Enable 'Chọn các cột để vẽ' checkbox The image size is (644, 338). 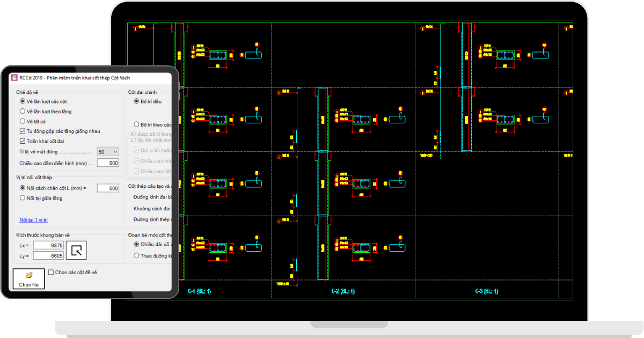(51, 273)
